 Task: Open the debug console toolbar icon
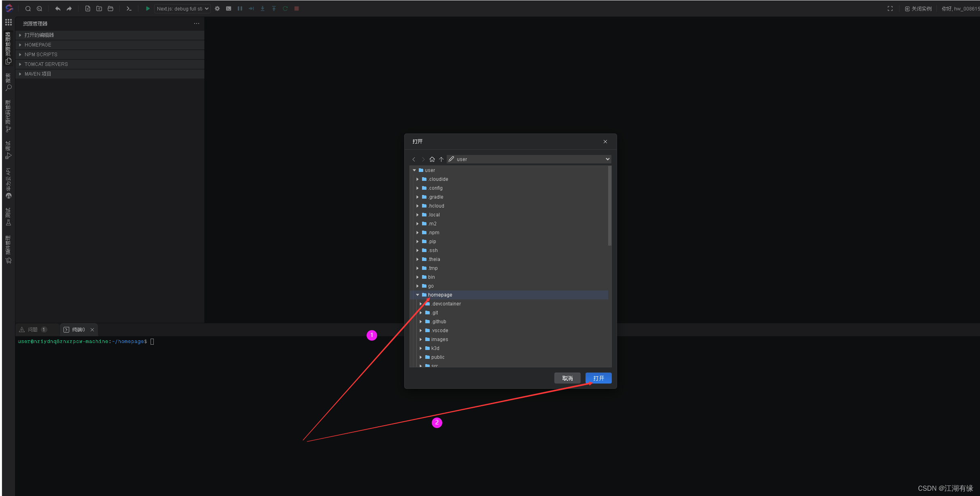[x=229, y=8]
